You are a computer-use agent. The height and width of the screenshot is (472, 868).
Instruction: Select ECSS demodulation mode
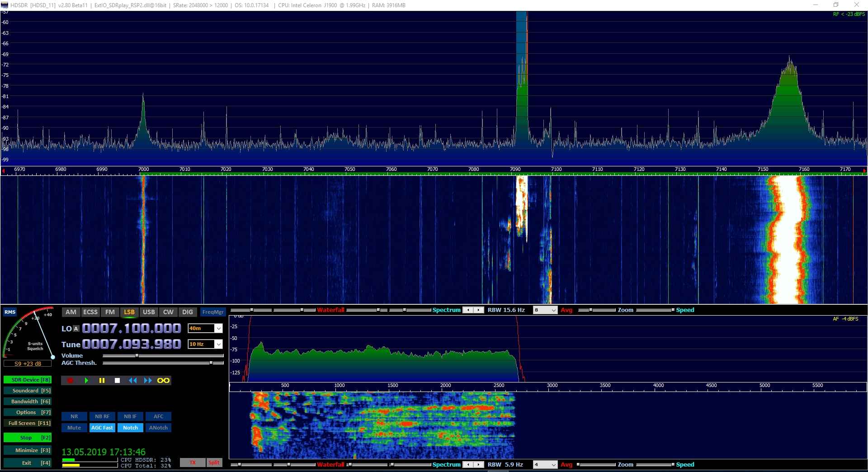90,312
